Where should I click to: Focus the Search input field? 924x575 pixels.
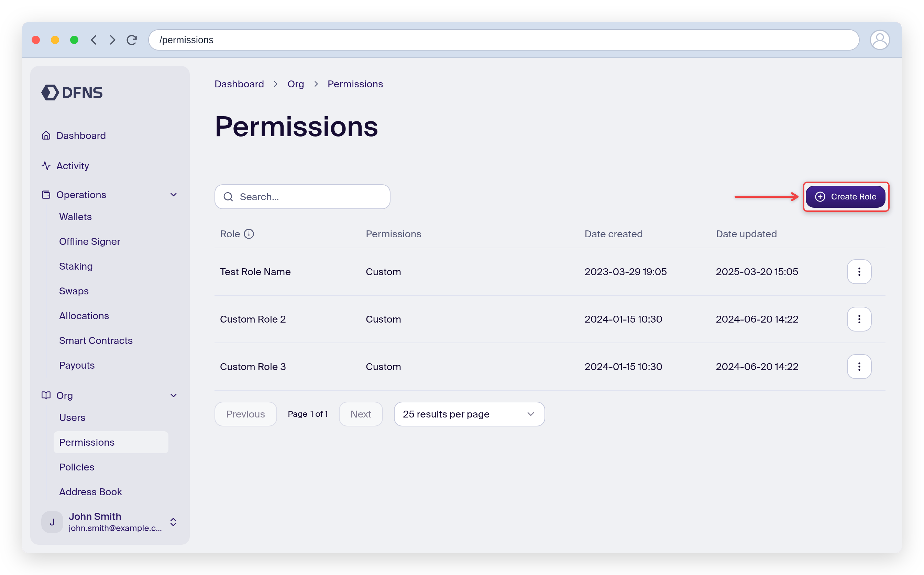tap(302, 197)
